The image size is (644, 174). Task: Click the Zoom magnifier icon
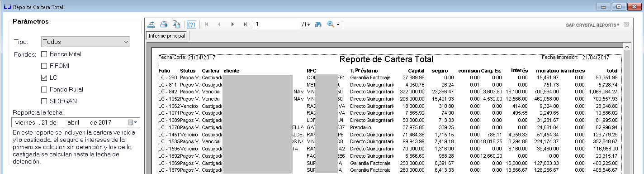click(331, 24)
